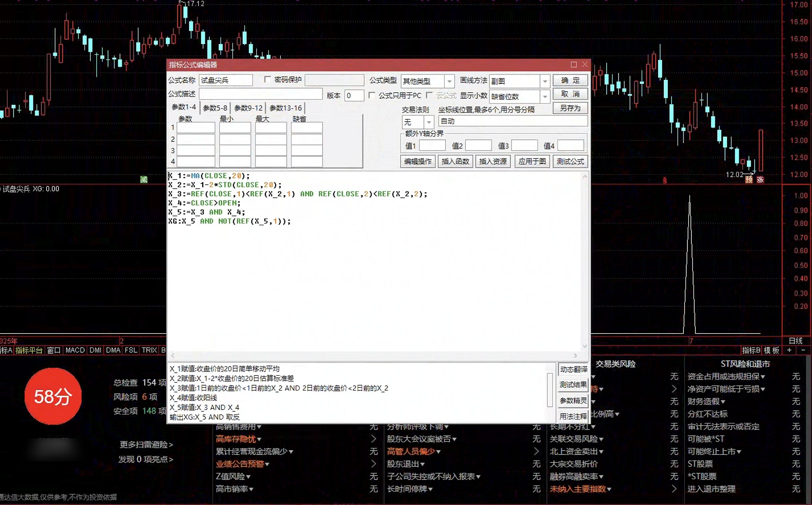Toggle 公式只用于PC checkbox
Image resolution: width=812 pixels, height=505 pixels.
(x=372, y=95)
